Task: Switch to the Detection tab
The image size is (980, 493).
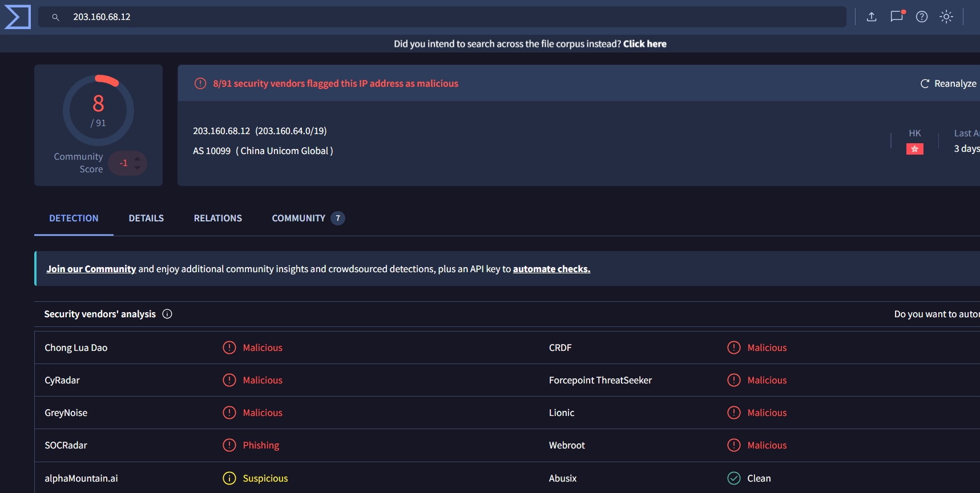Action: [74, 218]
